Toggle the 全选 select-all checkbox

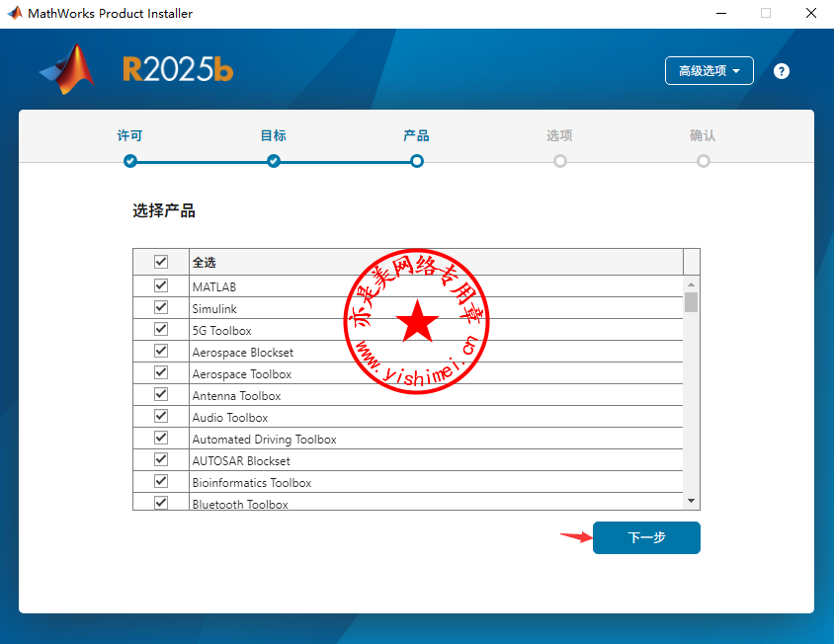click(x=161, y=262)
